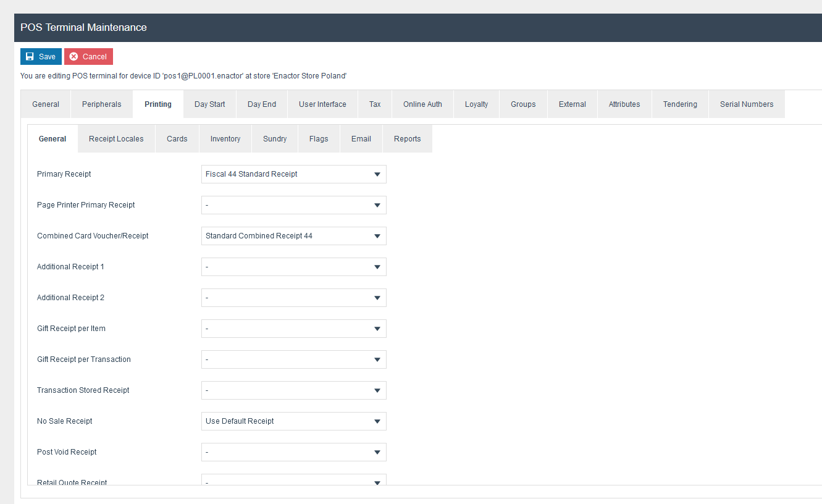Viewport: 822px width, 504px height.
Task: Open the Serial Numbers tab
Action: point(746,104)
